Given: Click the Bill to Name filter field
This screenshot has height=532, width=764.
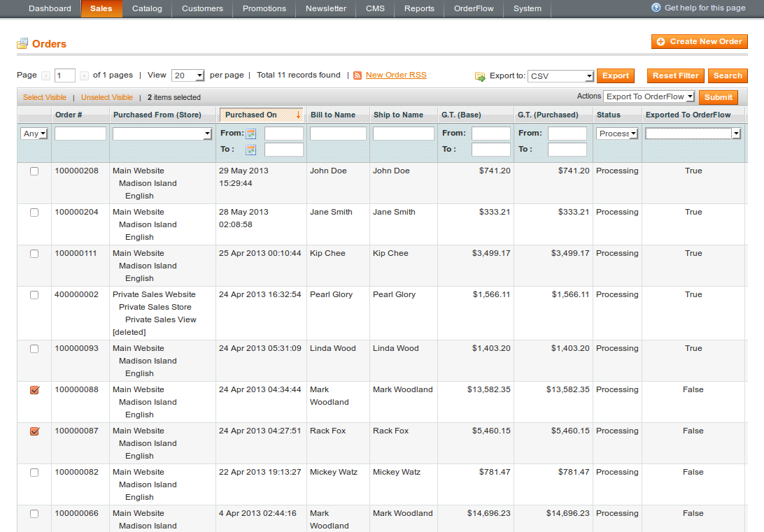Looking at the screenshot, I should 338,133.
